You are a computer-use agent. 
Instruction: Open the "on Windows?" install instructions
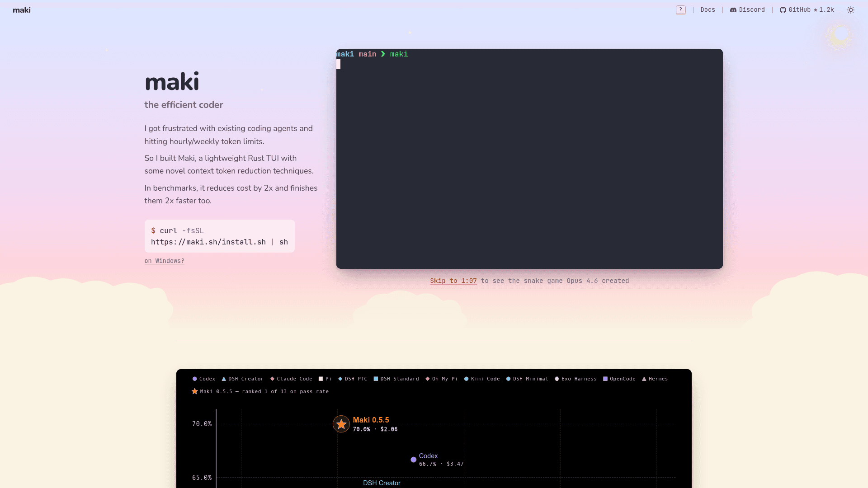(x=165, y=261)
